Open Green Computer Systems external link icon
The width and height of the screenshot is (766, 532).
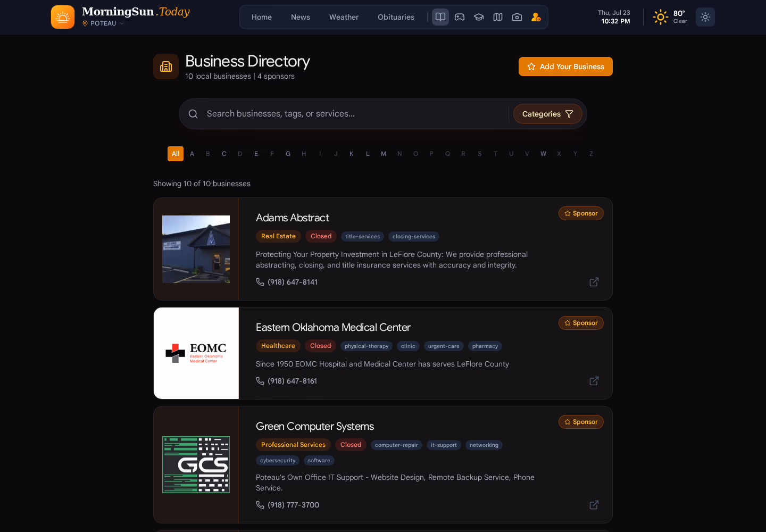[594, 505]
